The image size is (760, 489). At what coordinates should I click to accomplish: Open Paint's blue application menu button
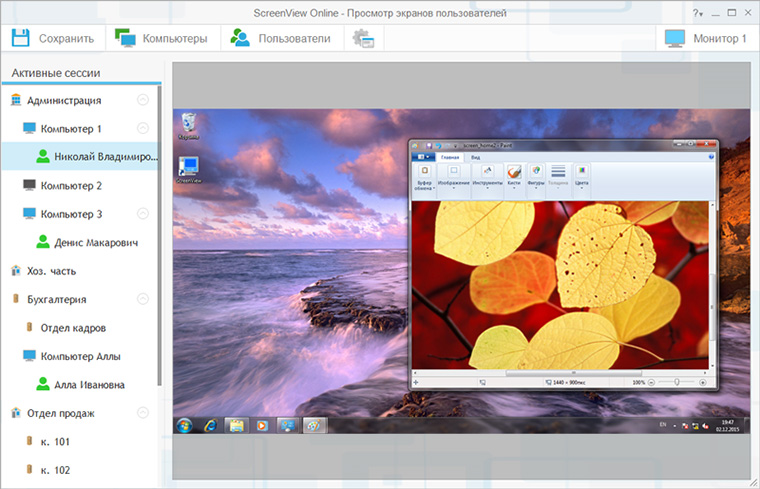coord(423,157)
